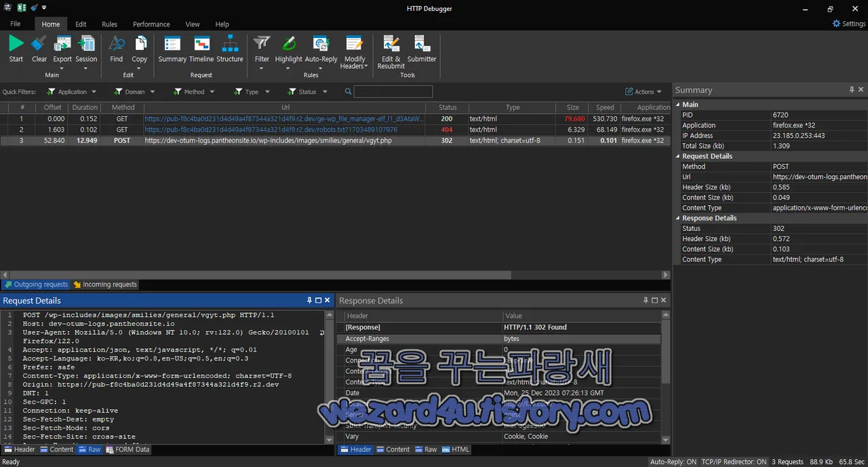The image size is (868, 467).
Task: Start capturing HTTP traffic
Action: (x=15, y=49)
